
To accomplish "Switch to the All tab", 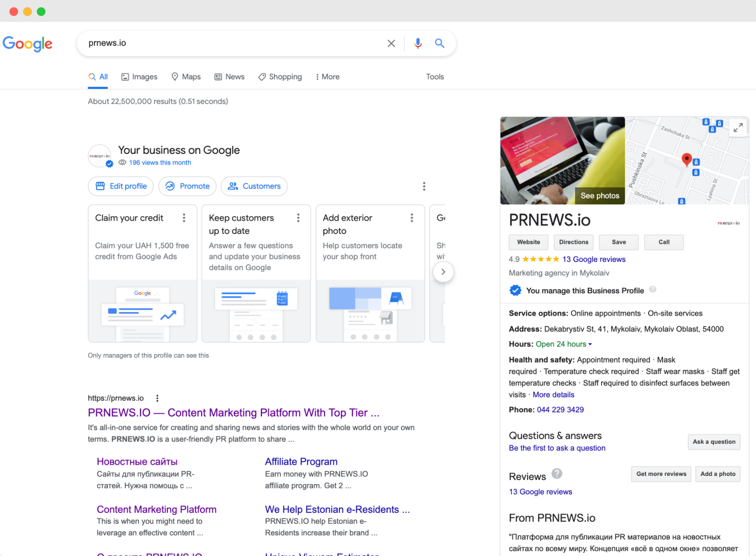I will point(98,77).
